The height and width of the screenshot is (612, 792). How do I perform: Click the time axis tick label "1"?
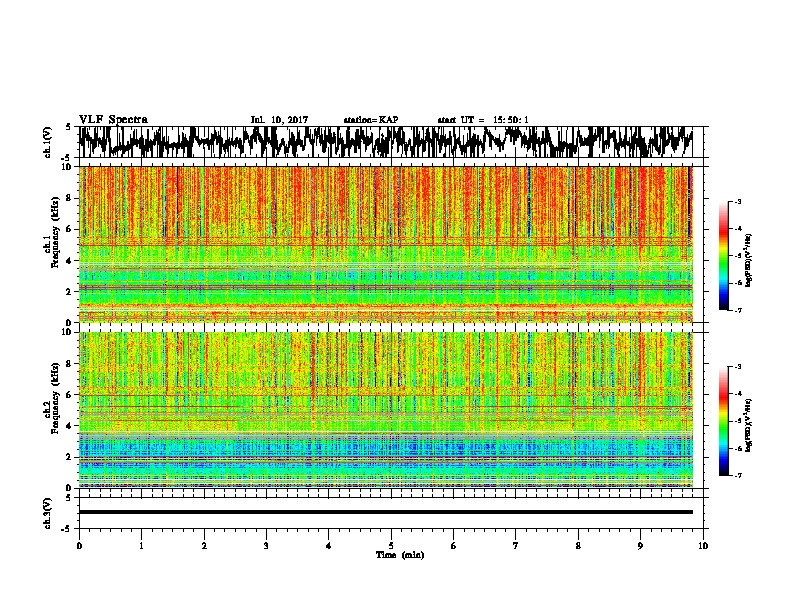(x=141, y=546)
